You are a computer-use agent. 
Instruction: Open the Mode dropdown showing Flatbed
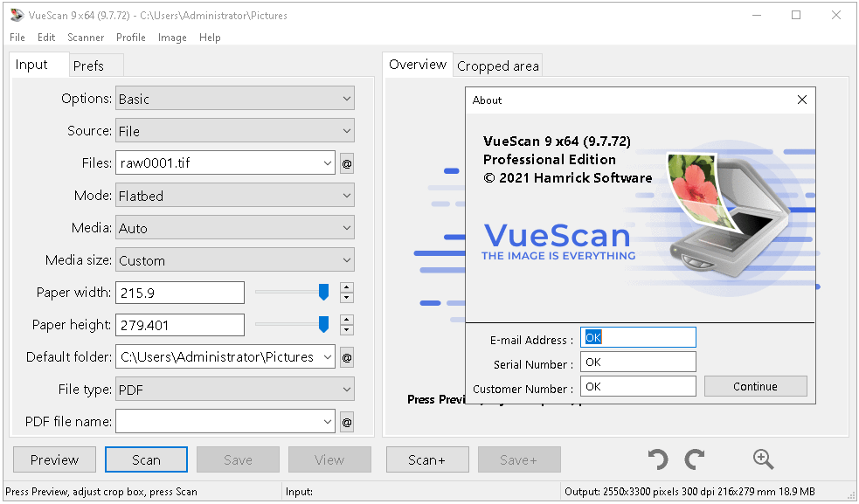pos(235,196)
